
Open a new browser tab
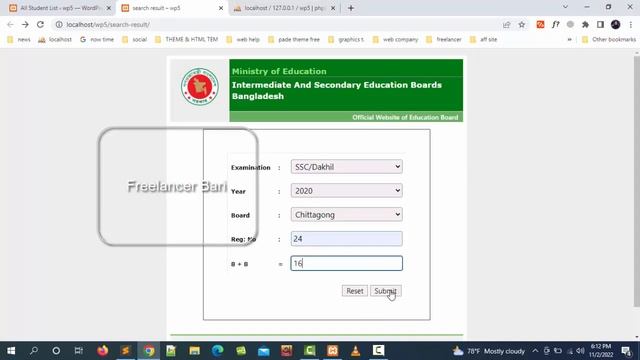pos(351,8)
